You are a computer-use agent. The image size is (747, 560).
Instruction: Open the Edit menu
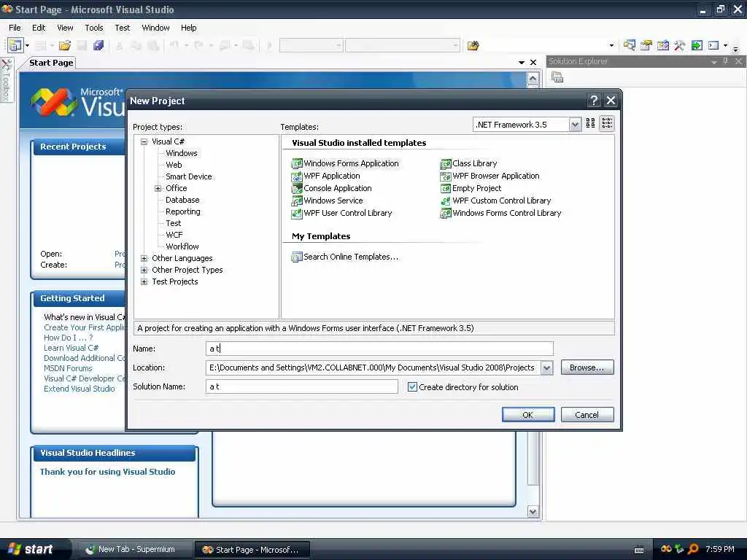coord(39,28)
